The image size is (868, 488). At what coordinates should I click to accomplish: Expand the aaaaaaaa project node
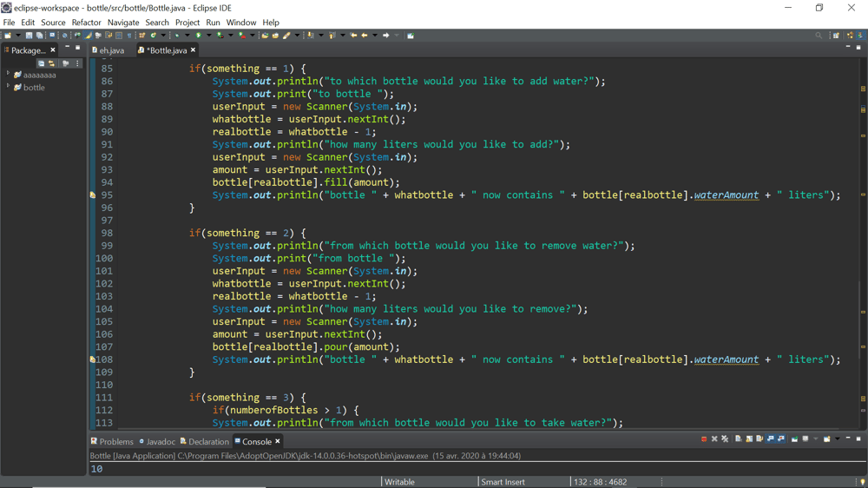[x=8, y=73]
